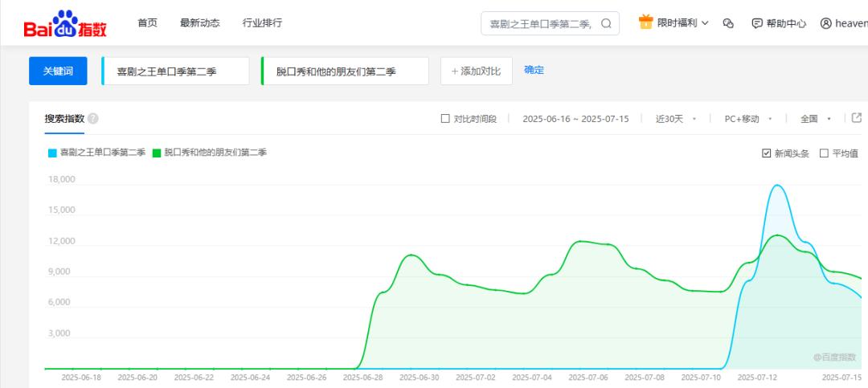The width and height of the screenshot is (868, 388).
Task: Click the user avatar icon
Action: (826, 23)
